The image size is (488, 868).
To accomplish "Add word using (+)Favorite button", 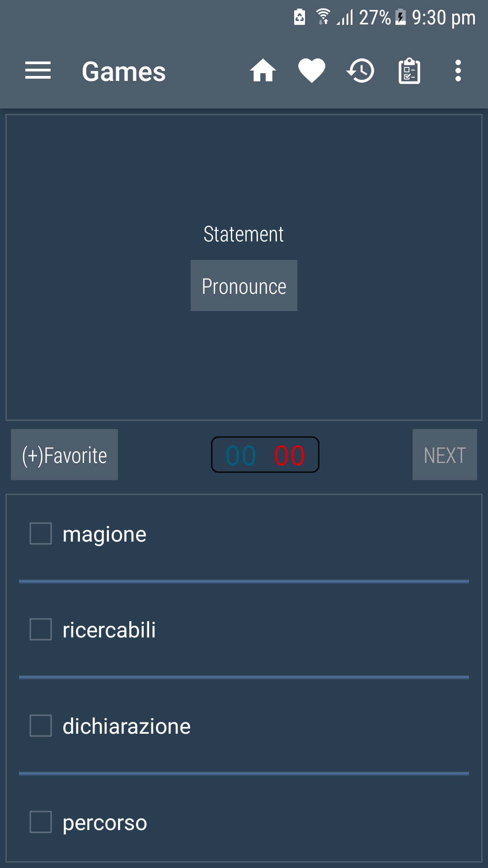I will point(64,455).
